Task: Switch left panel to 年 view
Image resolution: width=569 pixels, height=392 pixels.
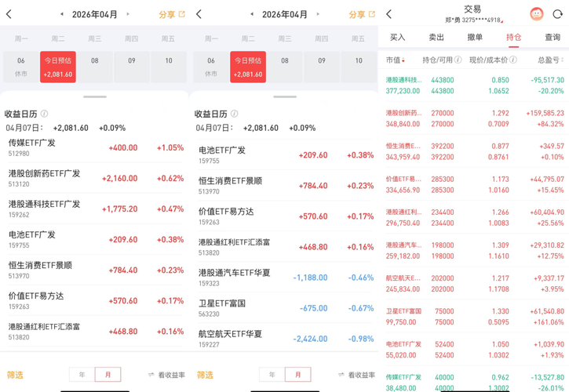Action: coord(82,375)
